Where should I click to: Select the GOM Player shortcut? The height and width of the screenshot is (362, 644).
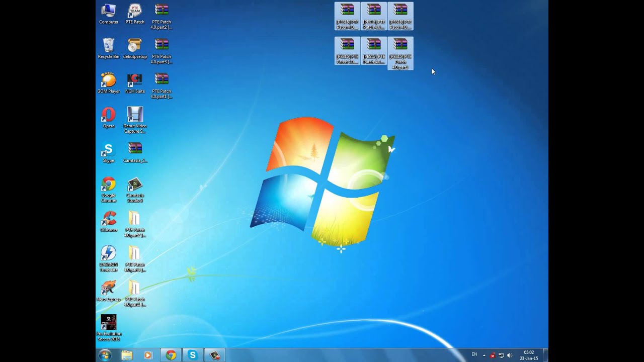pyautogui.click(x=109, y=83)
